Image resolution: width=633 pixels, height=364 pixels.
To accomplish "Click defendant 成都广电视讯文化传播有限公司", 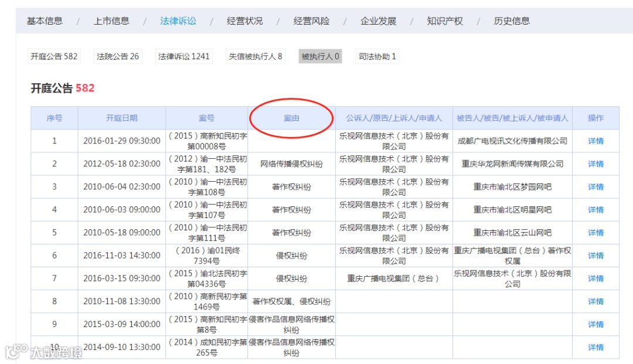I will 512,141.
